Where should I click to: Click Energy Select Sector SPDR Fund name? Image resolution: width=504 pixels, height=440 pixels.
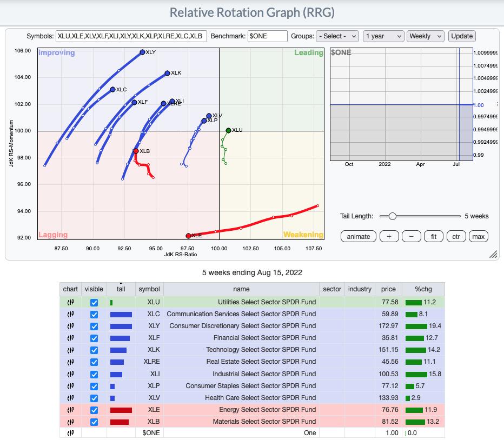(268, 410)
